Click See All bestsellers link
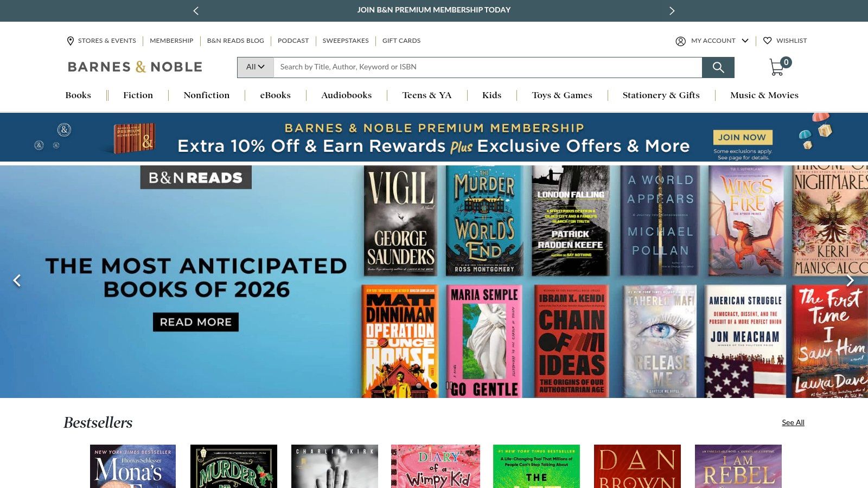The image size is (868, 488). (793, 422)
